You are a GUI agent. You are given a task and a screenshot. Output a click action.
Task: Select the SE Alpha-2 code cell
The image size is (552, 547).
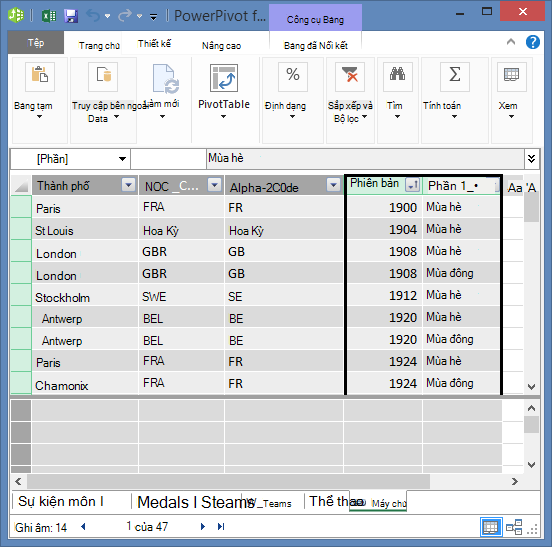[x=284, y=296]
